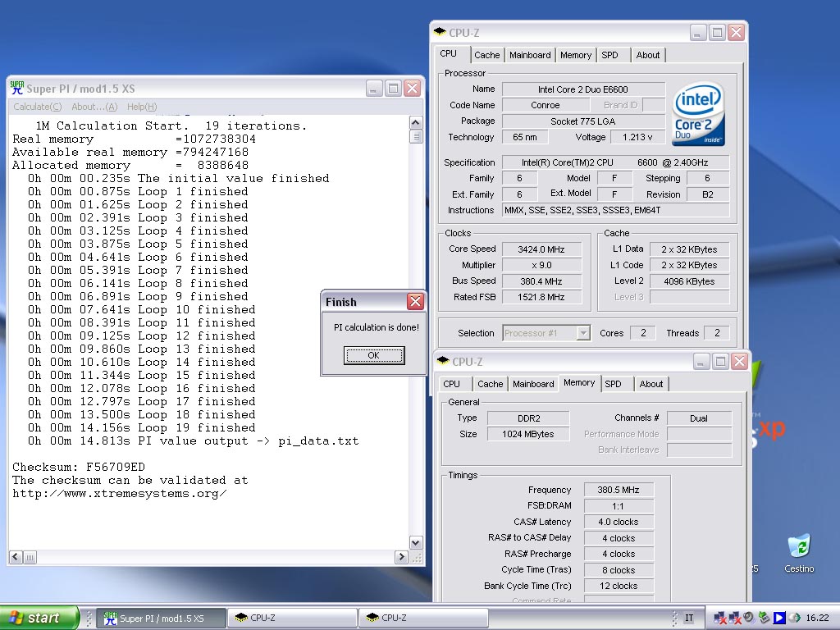The width and height of the screenshot is (840, 630).
Task: Click the blue media player tray icon
Action: 779,619
